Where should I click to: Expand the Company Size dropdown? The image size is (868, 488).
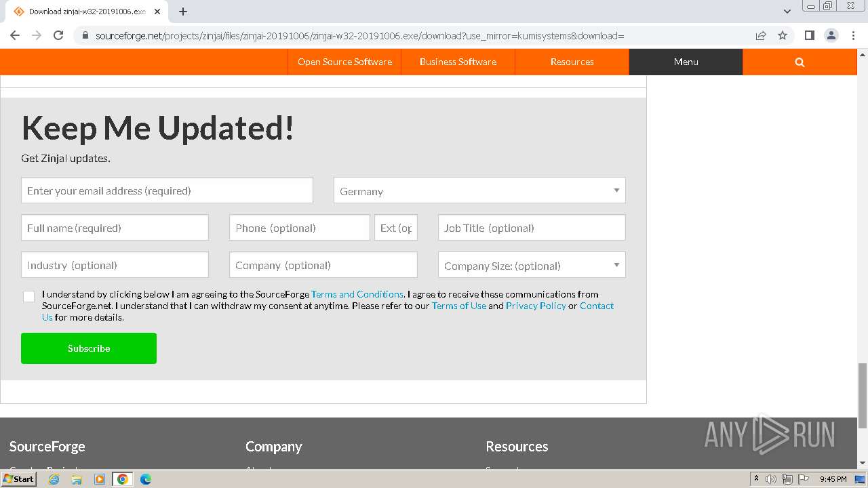click(x=532, y=265)
